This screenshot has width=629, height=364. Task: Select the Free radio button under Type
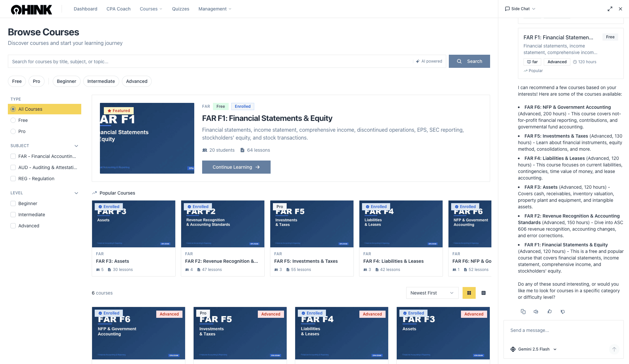(13, 120)
